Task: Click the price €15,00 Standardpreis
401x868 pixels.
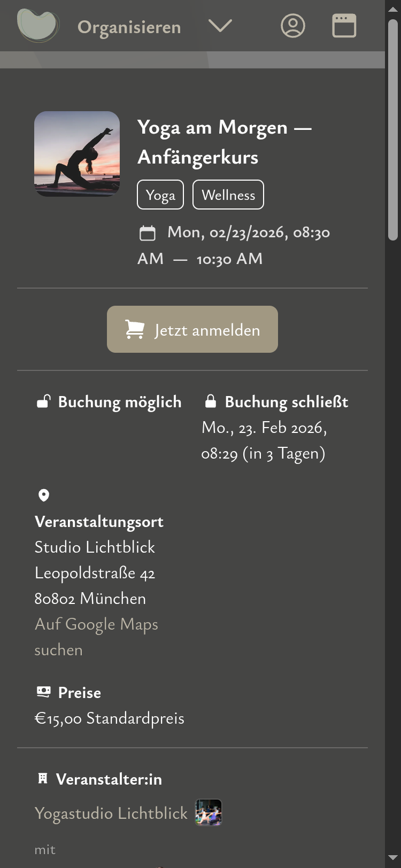Action: tap(110, 718)
